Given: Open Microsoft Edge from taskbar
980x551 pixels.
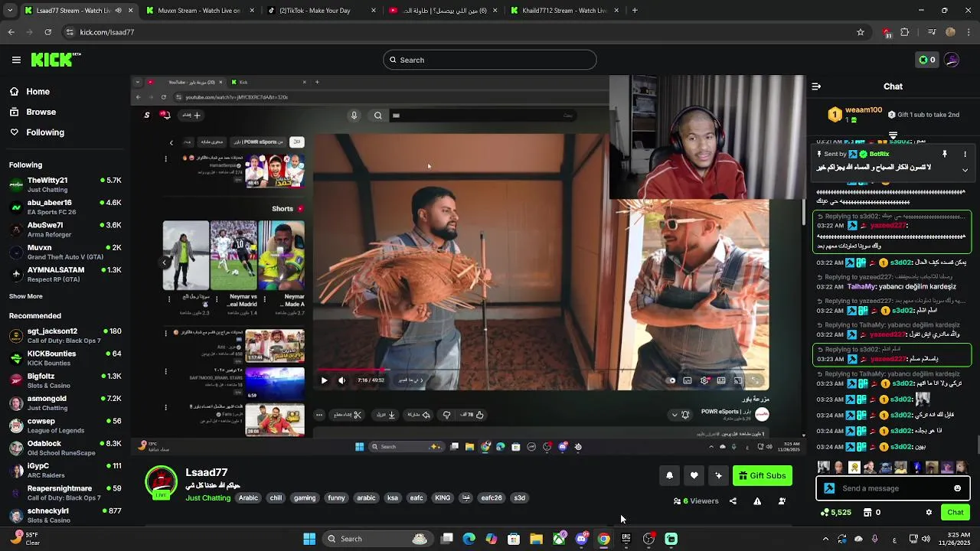Looking at the screenshot, I should pyautogui.click(x=469, y=539).
